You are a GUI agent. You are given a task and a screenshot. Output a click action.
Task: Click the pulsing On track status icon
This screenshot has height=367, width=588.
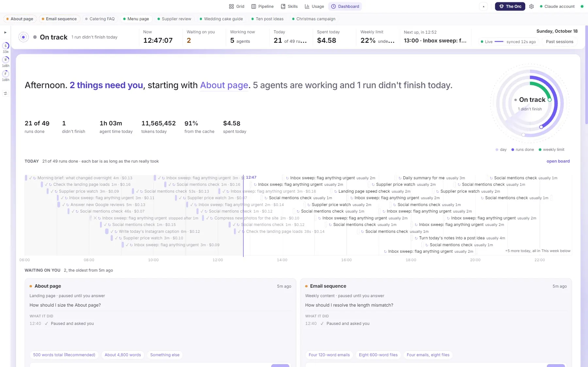click(x=23, y=37)
